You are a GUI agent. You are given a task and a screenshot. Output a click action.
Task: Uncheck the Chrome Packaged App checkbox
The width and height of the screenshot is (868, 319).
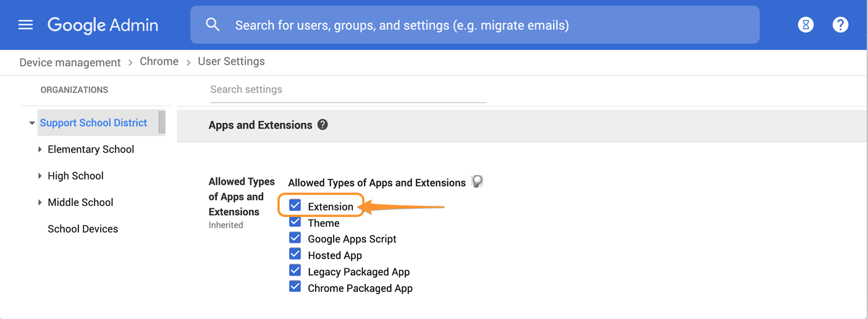[295, 287]
